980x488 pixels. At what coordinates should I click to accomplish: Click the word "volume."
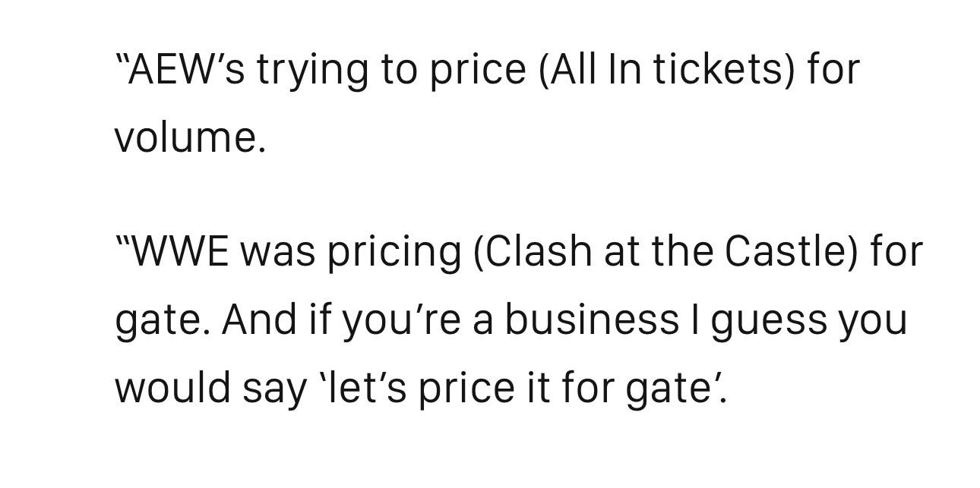coord(191,137)
